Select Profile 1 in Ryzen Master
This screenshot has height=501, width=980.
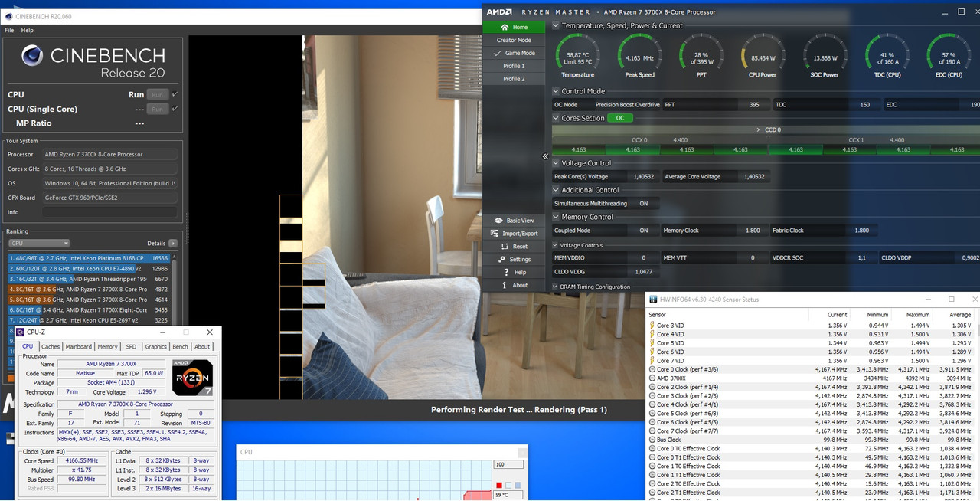(x=514, y=66)
